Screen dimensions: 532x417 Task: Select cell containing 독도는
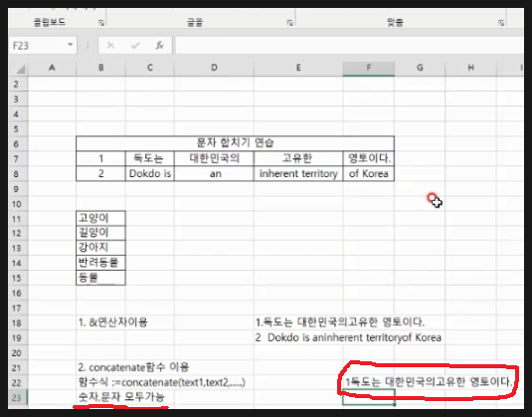click(x=149, y=158)
